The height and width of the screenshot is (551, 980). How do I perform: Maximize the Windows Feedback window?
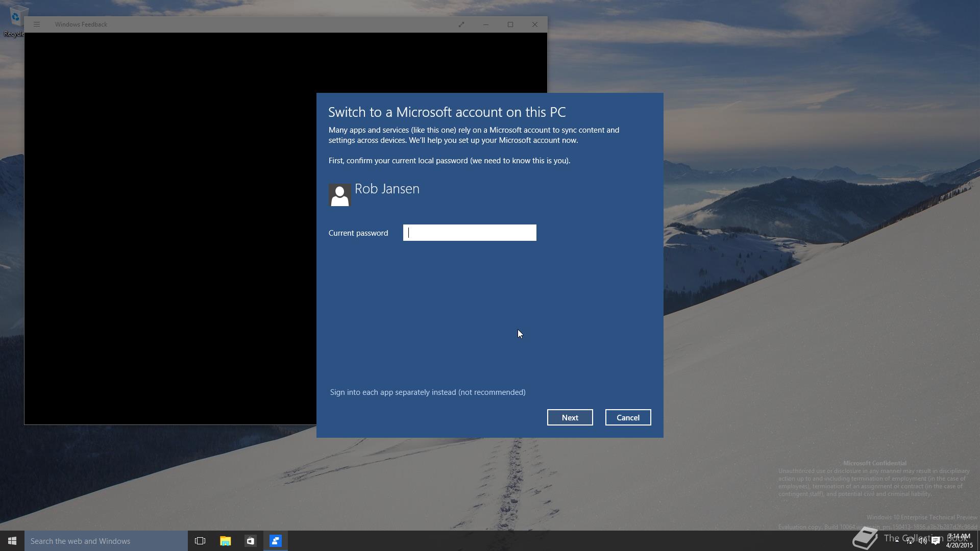(x=510, y=24)
